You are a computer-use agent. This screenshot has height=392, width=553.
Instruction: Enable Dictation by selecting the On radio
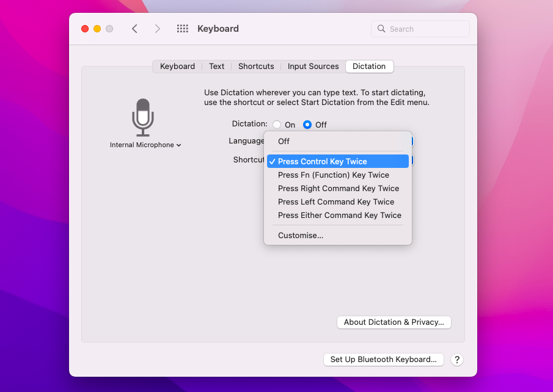pos(276,124)
